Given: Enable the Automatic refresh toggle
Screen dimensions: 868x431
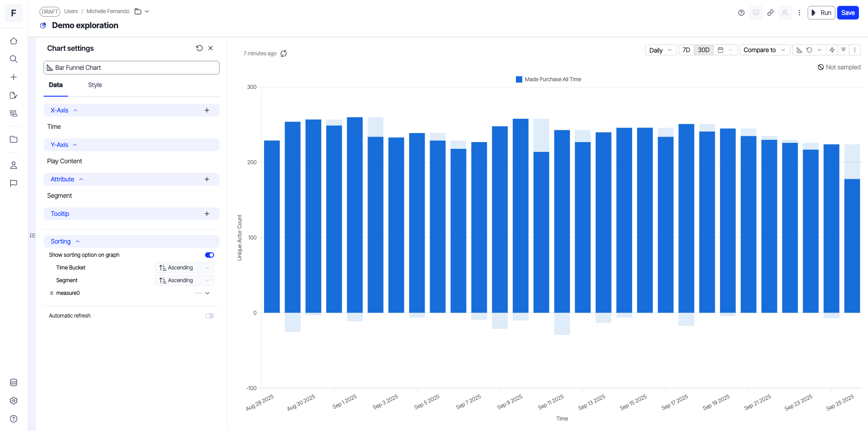Looking at the screenshot, I should [209, 316].
